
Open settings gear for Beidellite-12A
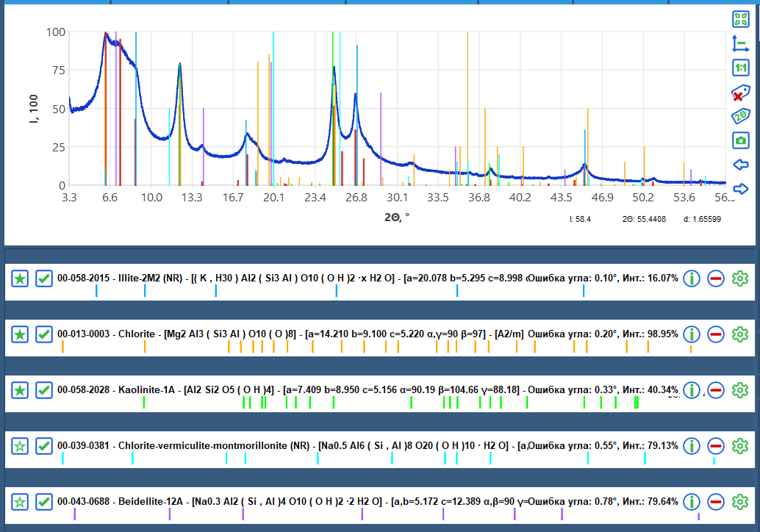pyautogui.click(x=740, y=502)
